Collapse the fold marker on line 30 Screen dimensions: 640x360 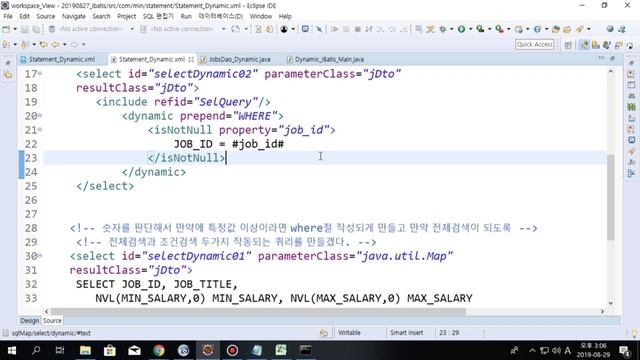coord(40,256)
